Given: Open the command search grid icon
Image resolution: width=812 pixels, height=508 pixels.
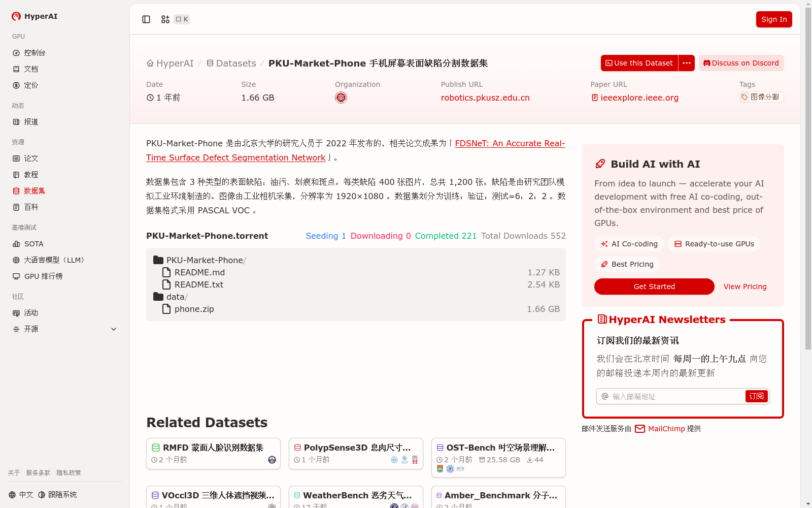Looking at the screenshot, I should pyautogui.click(x=165, y=19).
